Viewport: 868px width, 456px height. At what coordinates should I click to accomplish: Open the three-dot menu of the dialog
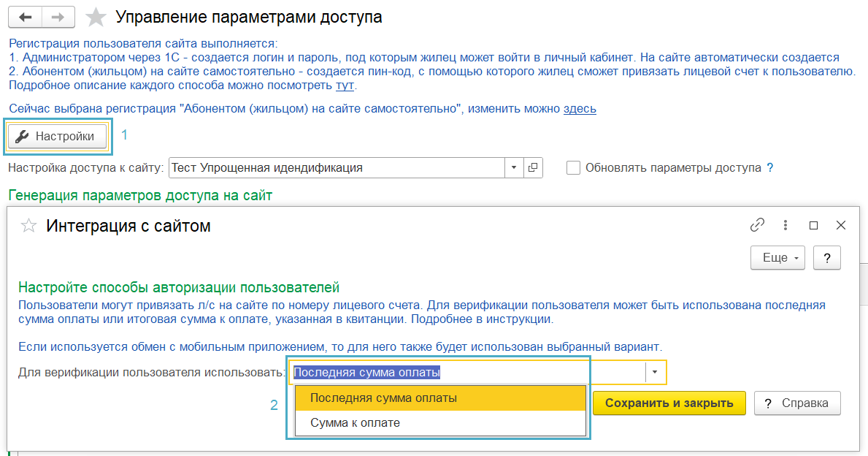pyautogui.click(x=785, y=225)
